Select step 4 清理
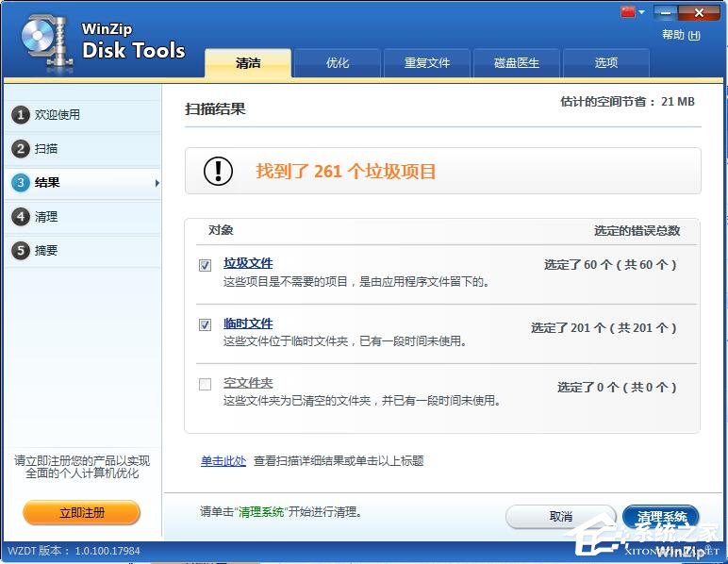Screen dimensions: 728x564 83,217
